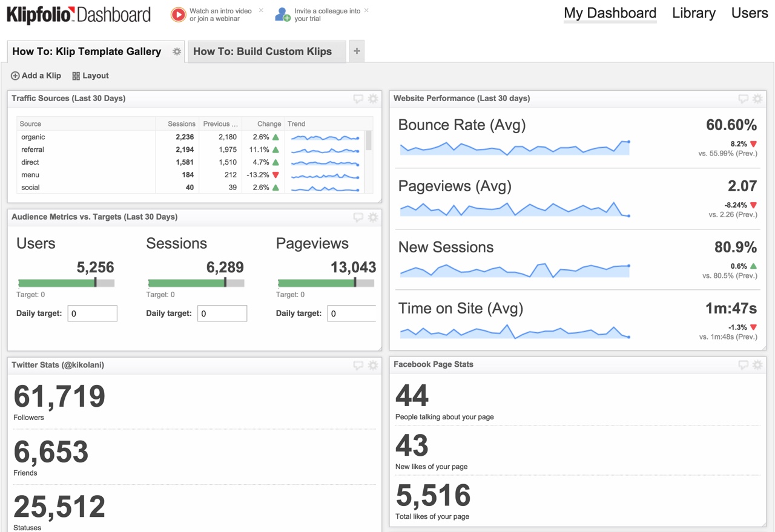Sort table by Change column header
Screen dimensions: 775x532
263,123
